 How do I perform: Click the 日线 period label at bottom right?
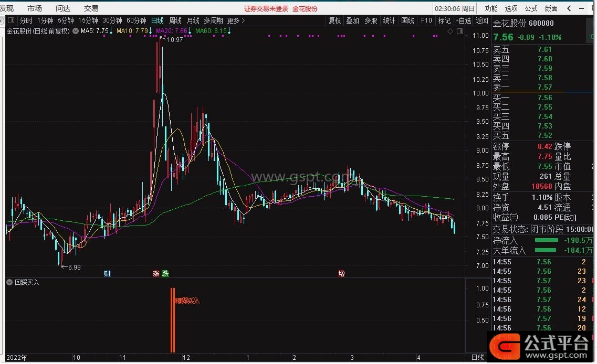(477, 358)
